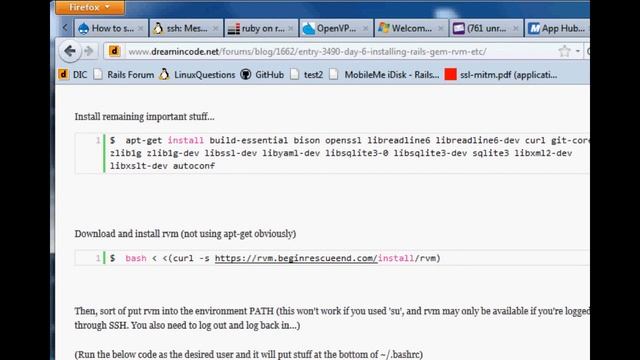Viewport: 640px width, 360px height.
Task: Go forward with the Forward arrow button
Action: pos(89,51)
